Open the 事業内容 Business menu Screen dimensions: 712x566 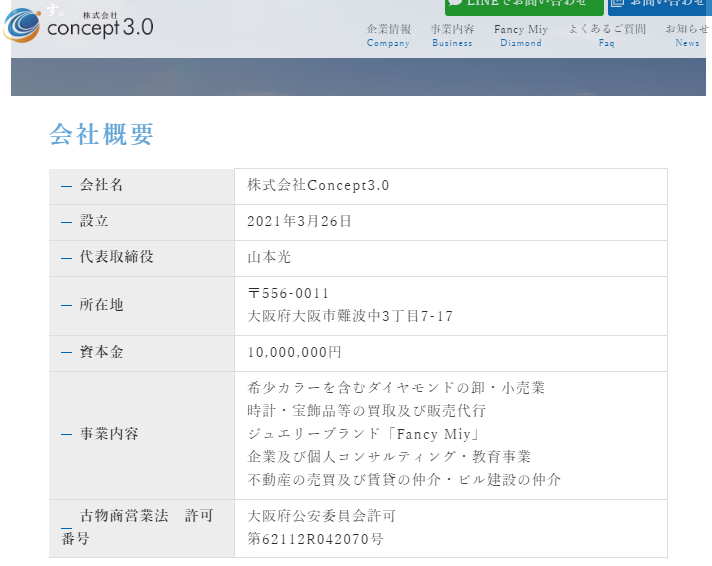coord(452,35)
